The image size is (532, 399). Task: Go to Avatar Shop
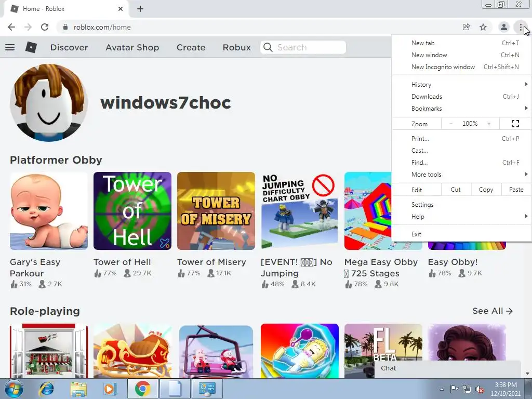[132, 47]
